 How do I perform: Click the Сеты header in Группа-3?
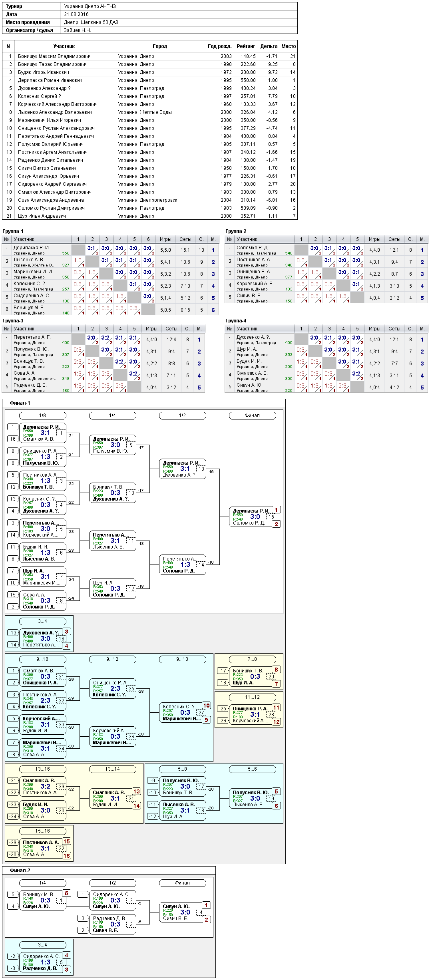click(171, 329)
